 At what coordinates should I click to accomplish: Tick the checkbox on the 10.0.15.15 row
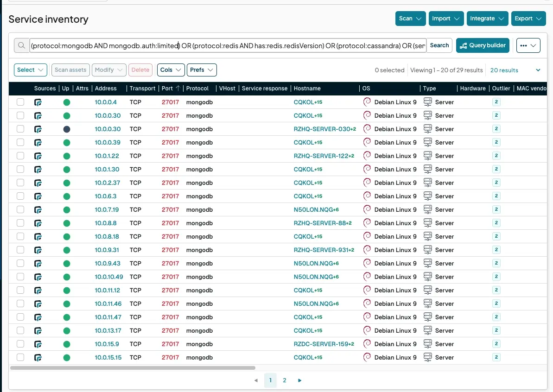(20, 357)
